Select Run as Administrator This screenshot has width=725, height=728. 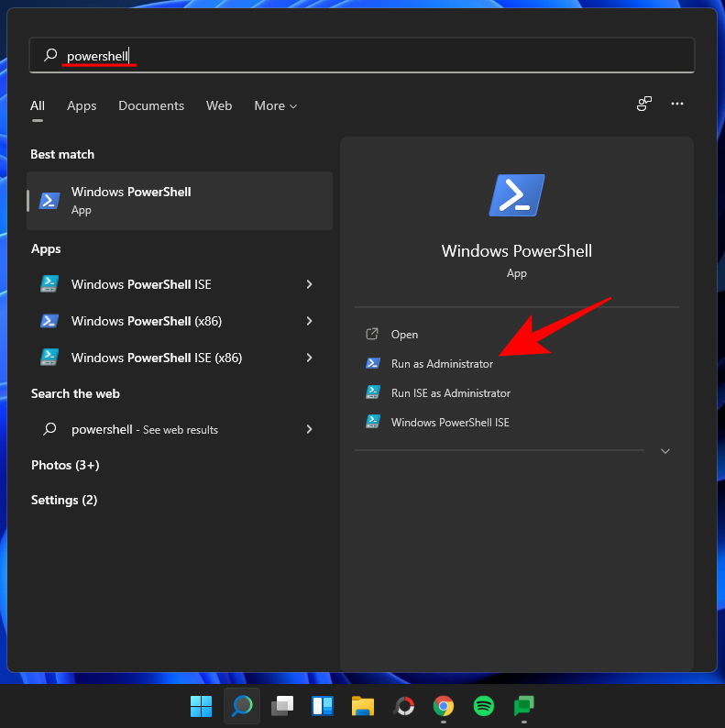441,364
